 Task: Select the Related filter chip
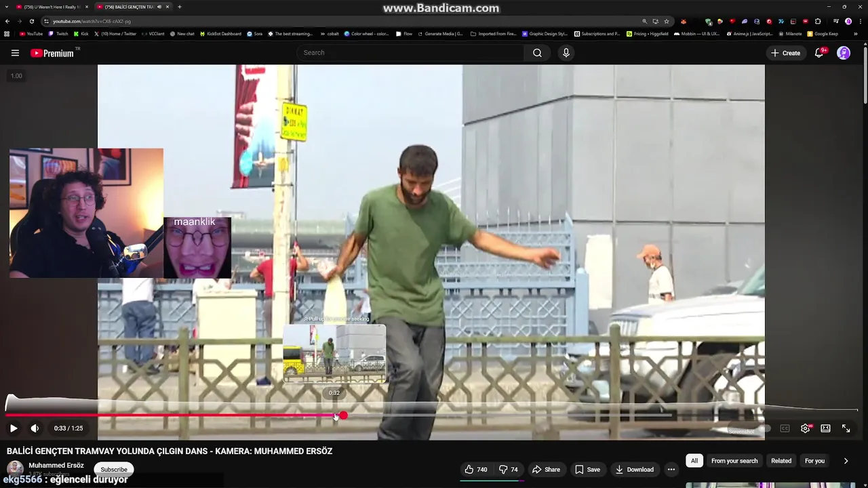click(781, 461)
